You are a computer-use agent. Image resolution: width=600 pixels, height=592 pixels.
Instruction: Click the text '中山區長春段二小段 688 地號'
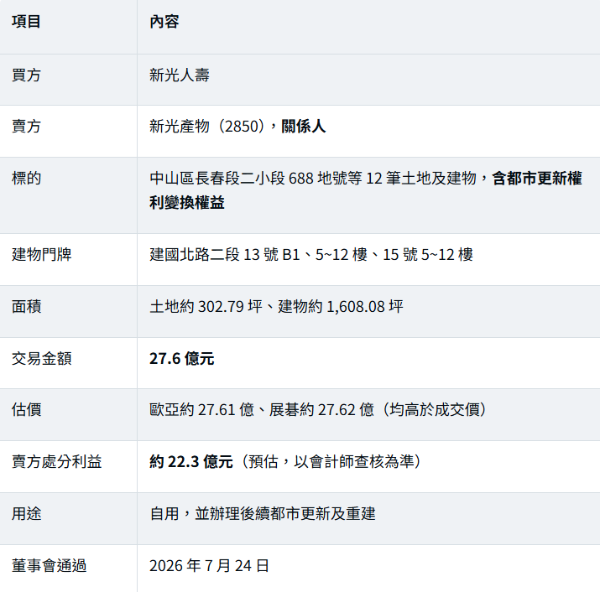point(256,178)
